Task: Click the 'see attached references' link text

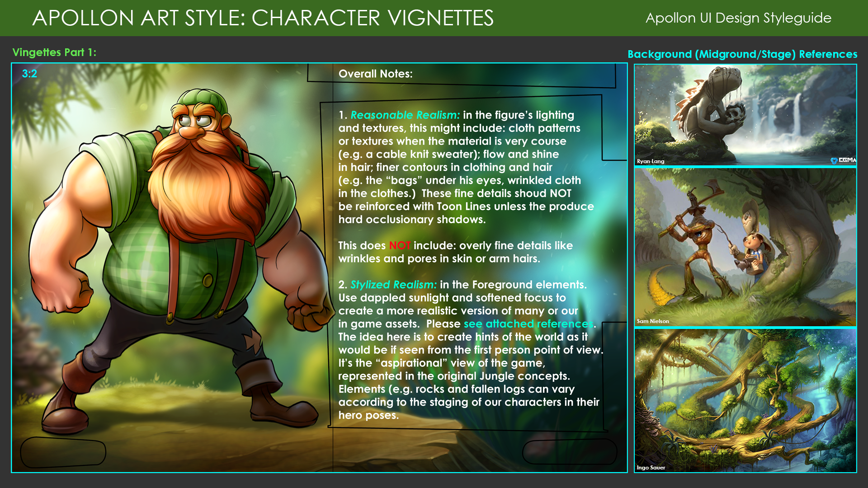Action: coord(528,324)
